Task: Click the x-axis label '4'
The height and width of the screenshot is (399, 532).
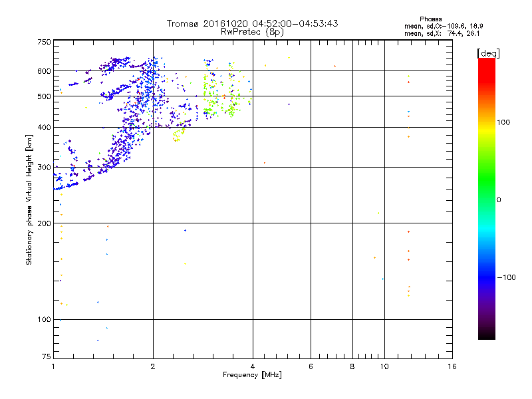Action: (253, 366)
